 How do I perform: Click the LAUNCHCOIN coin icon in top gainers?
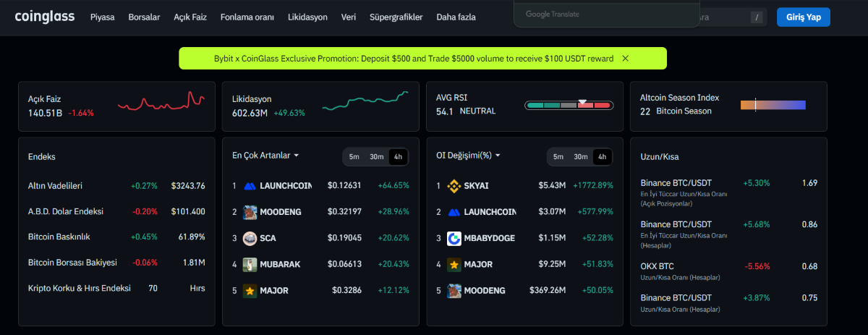[x=250, y=186]
